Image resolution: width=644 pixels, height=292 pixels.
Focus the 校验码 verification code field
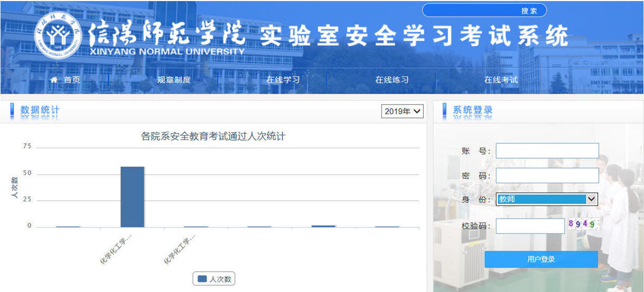[x=530, y=226]
